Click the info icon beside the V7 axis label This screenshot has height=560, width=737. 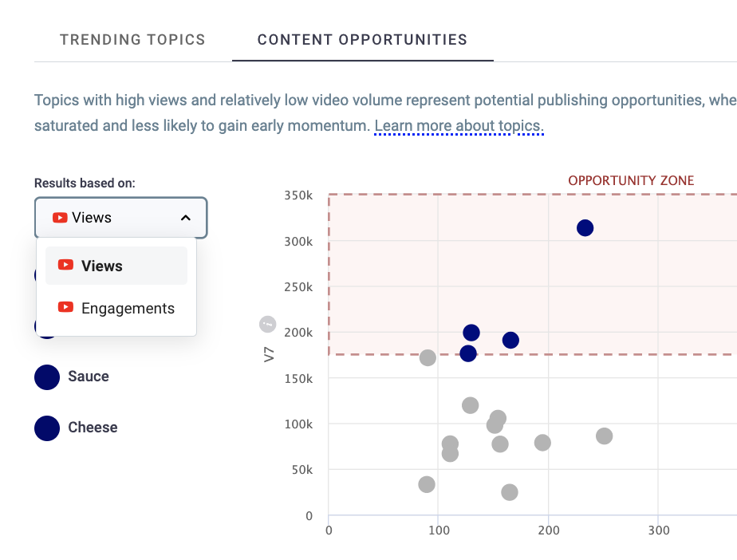pyautogui.click(x=268, y=325)
